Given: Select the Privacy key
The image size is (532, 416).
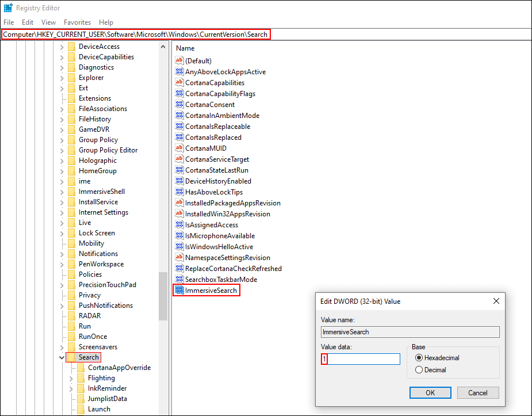Looking at the screenshot, I should (x=90, y=295).
